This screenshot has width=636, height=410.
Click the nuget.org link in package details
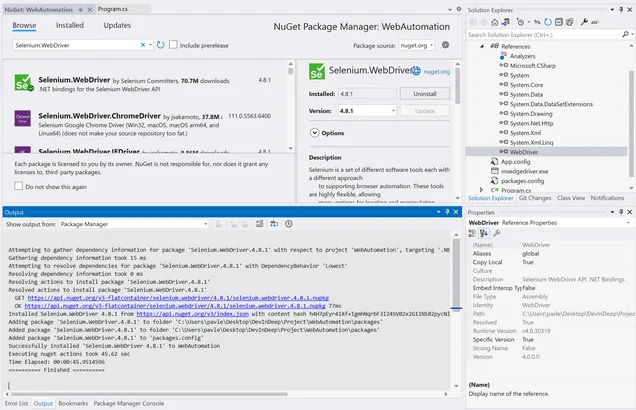437,72
